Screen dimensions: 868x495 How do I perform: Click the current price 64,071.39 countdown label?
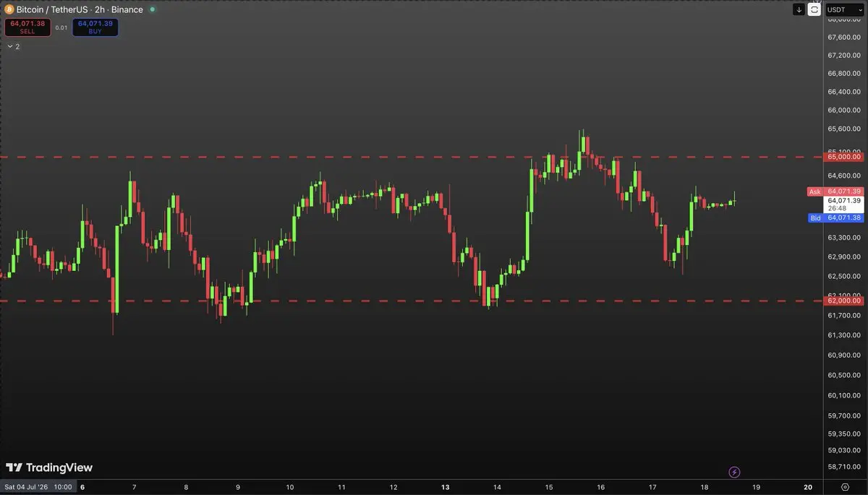point(844,204)
